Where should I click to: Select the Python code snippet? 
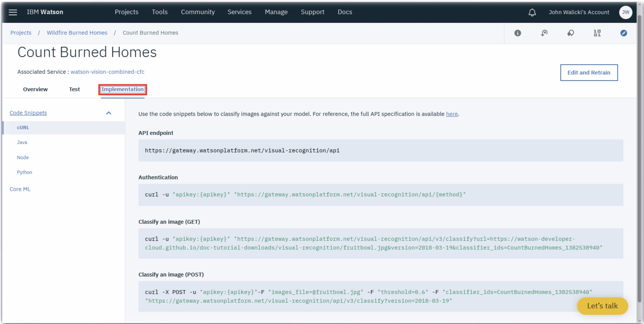pos(24,172)
